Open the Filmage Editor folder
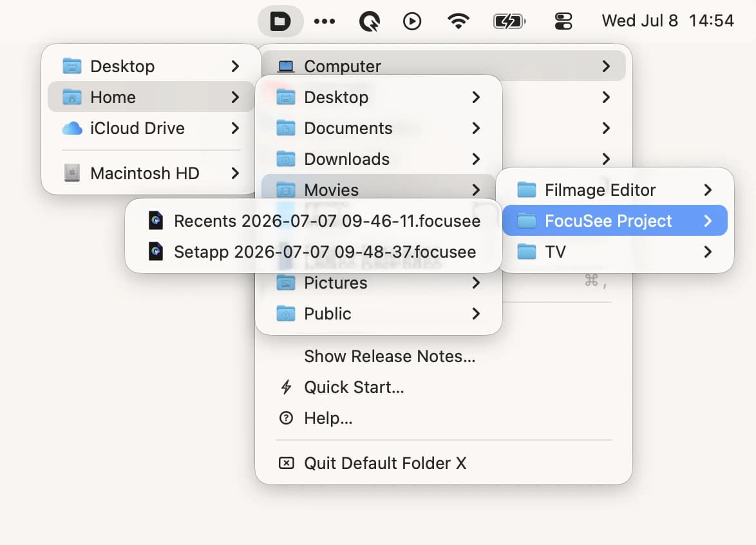756x545 pixels. (x=615, y=189)
